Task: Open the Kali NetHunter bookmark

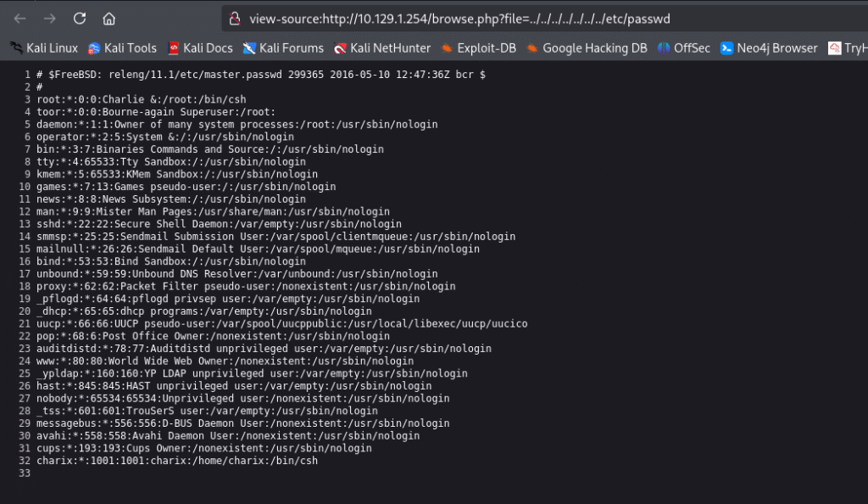Action: point(382,48)
